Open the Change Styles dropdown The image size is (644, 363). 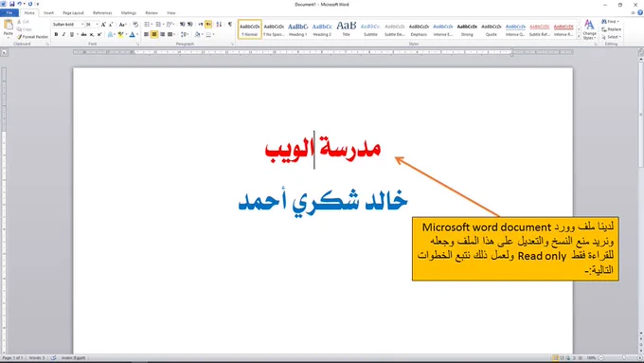tap(589, 29)
